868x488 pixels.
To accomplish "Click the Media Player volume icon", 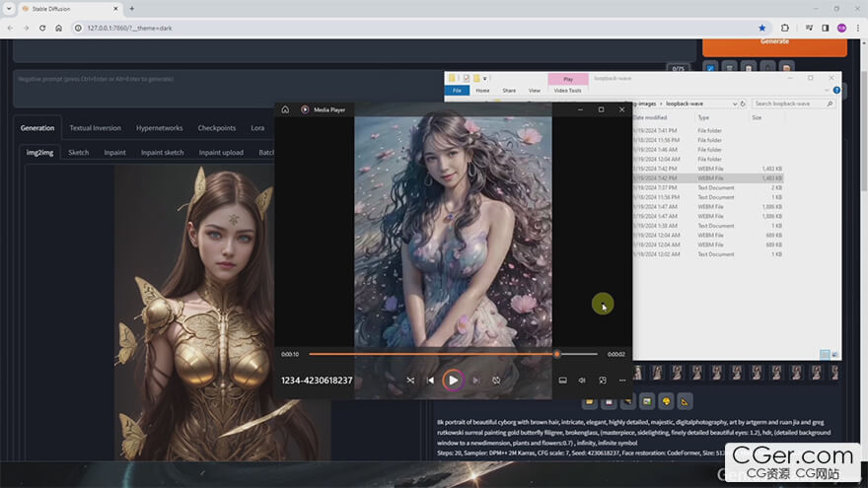I will pos(582,381).
